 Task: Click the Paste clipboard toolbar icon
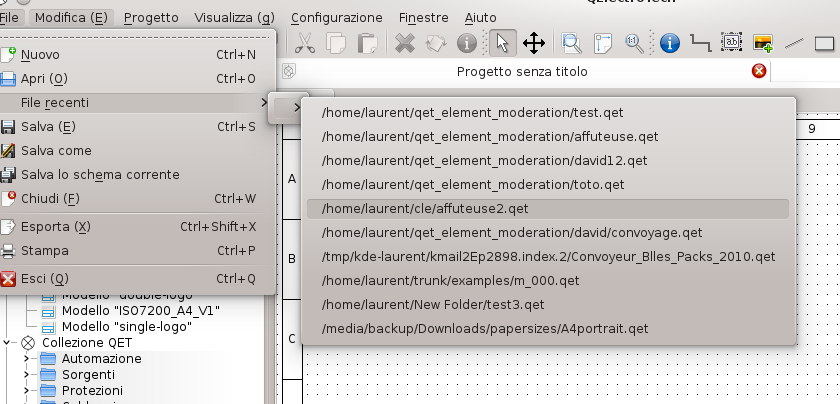[x=368, y=43]
